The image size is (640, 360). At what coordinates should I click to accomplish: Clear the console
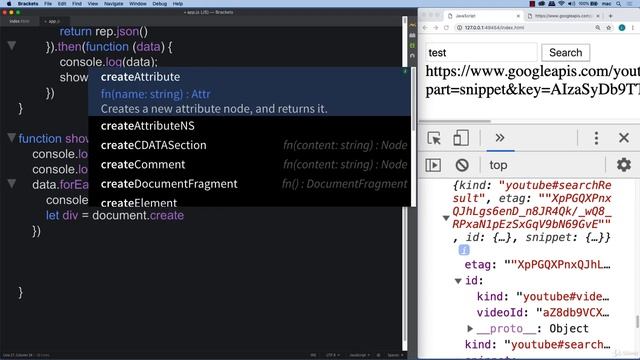click(462, 165)
